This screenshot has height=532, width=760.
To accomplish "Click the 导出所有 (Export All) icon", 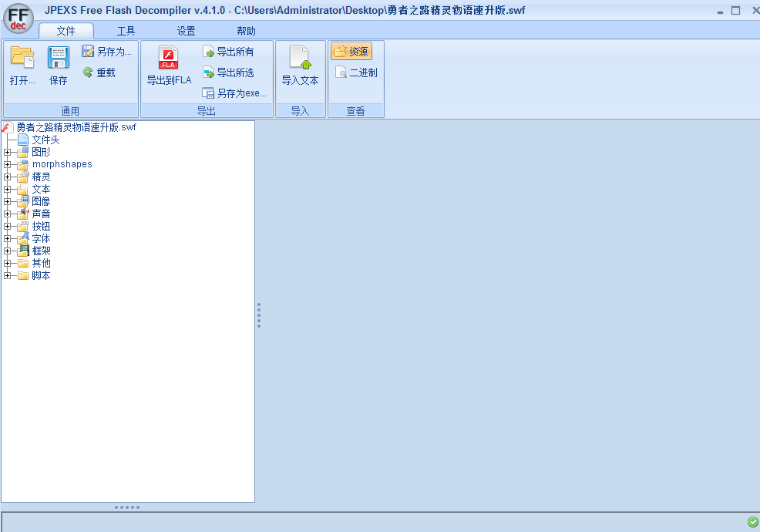I will [208, 52].
